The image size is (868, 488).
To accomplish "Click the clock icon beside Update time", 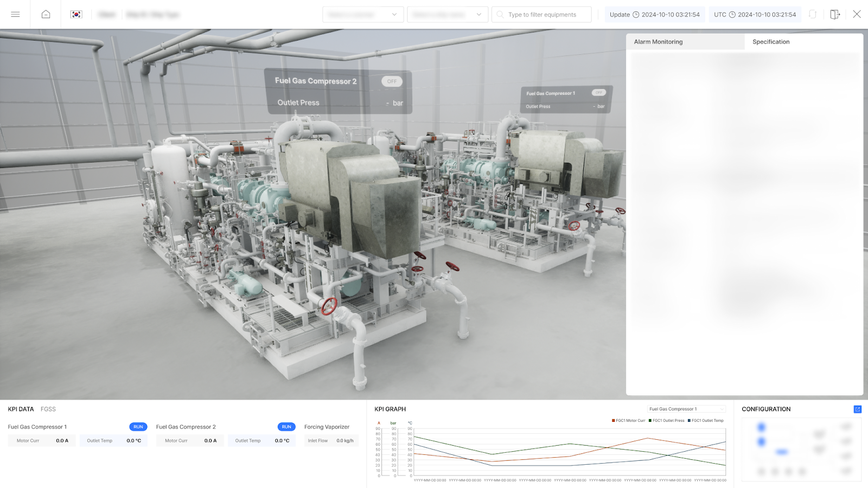I will point(636,15).
